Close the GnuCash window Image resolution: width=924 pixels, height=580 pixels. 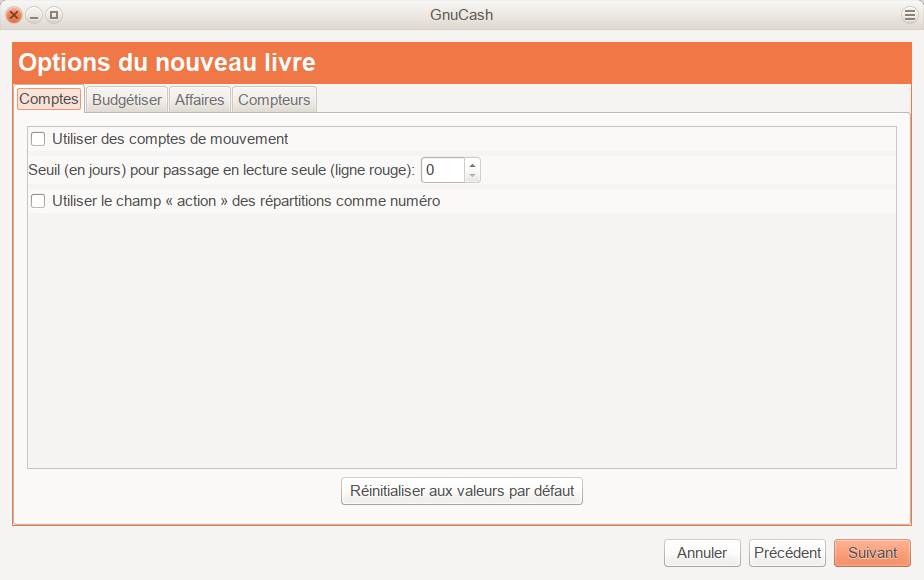pyautogui.click(x=14, y=15)
